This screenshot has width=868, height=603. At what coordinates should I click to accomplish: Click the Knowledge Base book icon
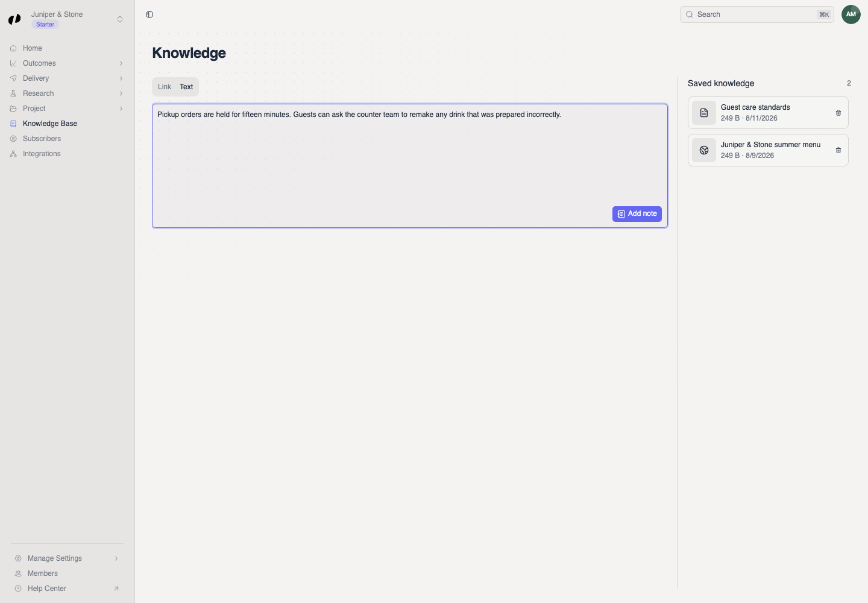(13, 124)
